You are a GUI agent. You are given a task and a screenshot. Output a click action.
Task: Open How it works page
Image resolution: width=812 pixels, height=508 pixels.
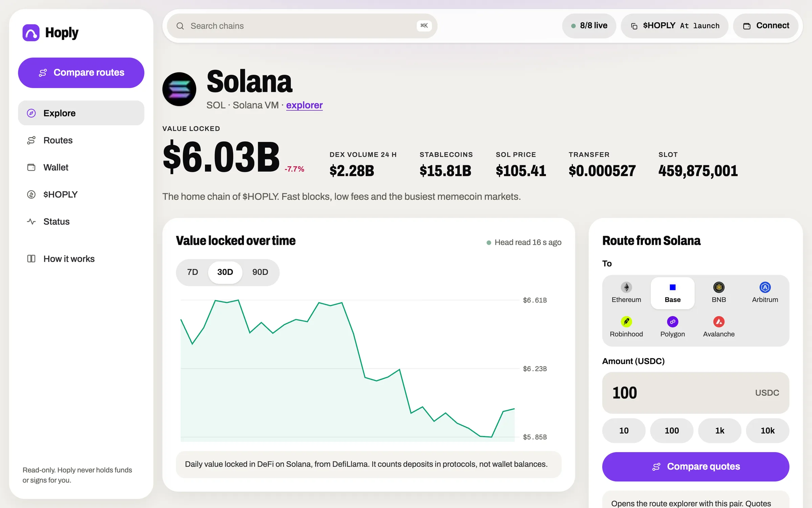click(x=81, y=259)
